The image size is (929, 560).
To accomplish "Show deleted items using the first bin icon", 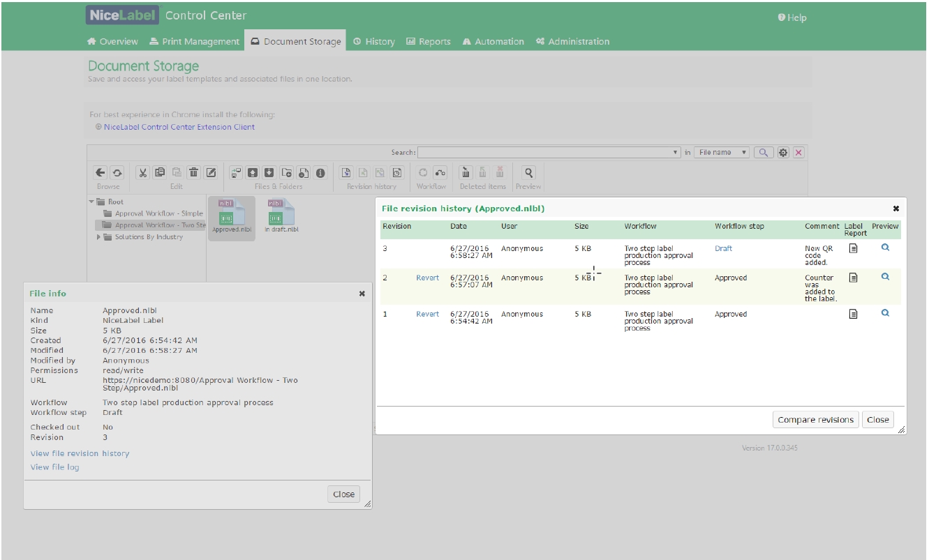I will 466,173.
